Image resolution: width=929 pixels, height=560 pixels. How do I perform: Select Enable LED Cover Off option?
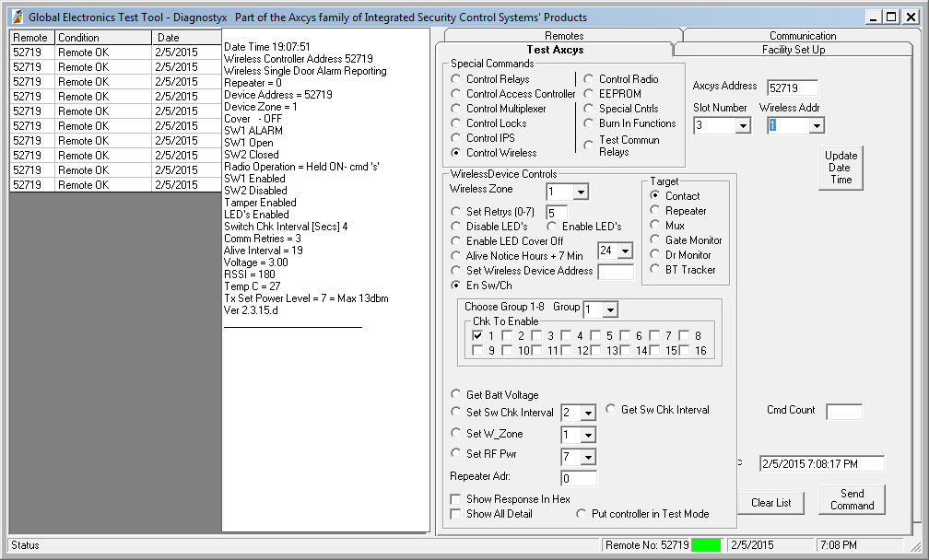455,241
